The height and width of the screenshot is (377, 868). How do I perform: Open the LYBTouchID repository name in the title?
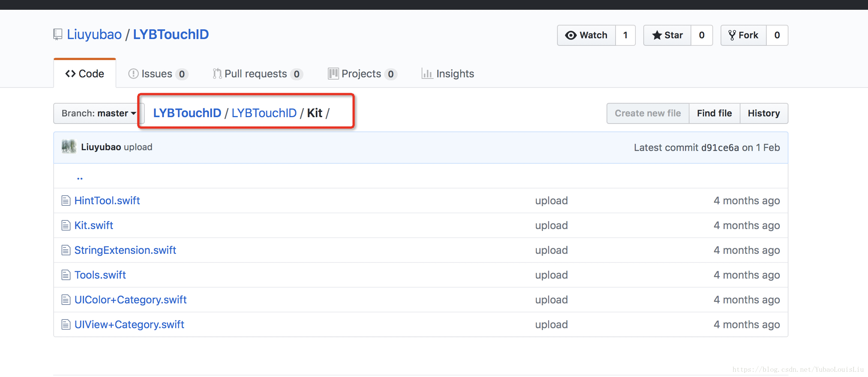pos(171,35)
